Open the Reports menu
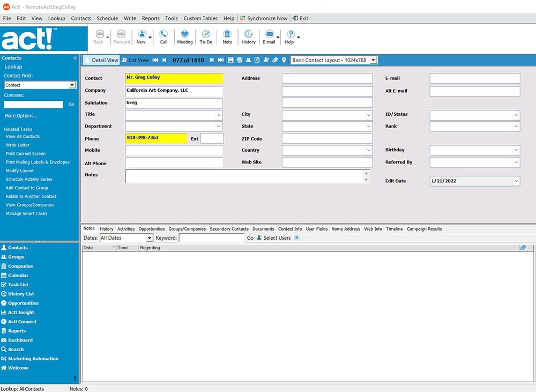Screen dimensions: 536x392 [x=151, y=18]
